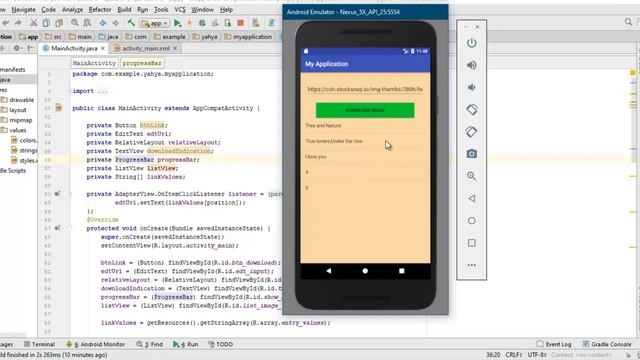Open the project panel gear settings dropdown
Screen dimensions: 640x360
point(18,48)
